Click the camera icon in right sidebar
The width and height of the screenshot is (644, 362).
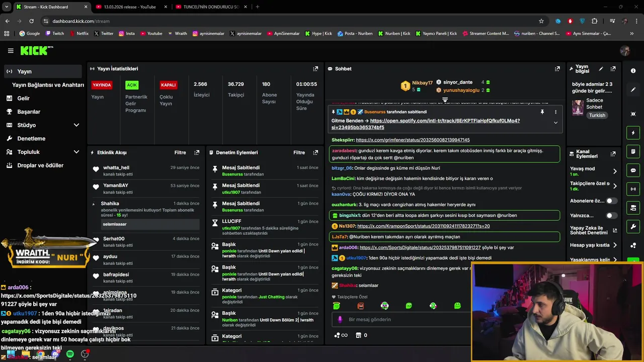pos(633,208)
